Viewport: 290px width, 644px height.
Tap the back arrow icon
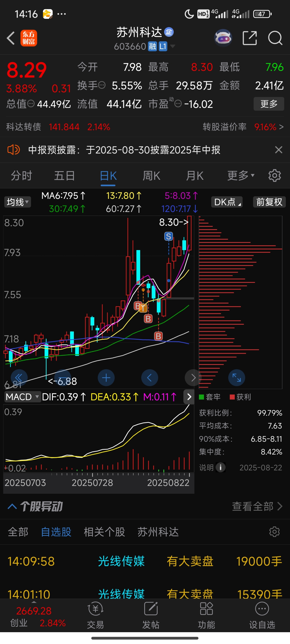11,38
